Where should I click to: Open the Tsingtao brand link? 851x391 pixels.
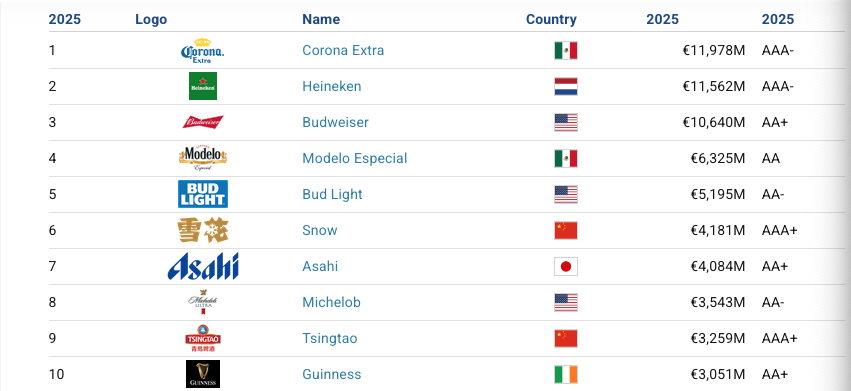[329, 338]
